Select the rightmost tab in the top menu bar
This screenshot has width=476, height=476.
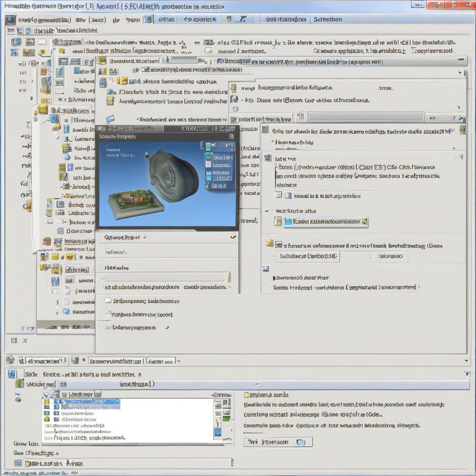(x=328, y=20)
